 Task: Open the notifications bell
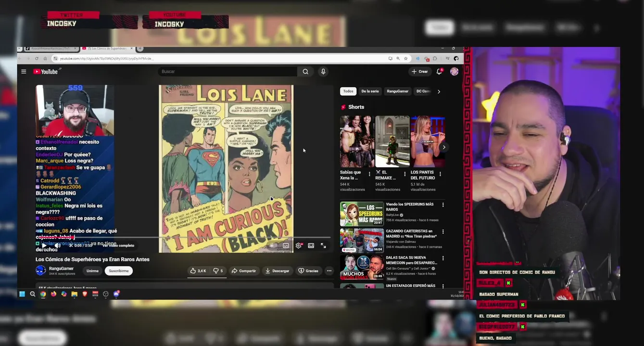pyautogui.click(x=439, y=72)
